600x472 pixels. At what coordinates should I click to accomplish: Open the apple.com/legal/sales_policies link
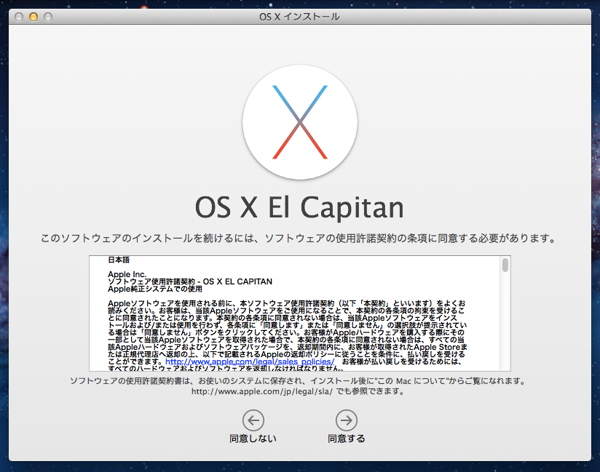tap(250, 361)
